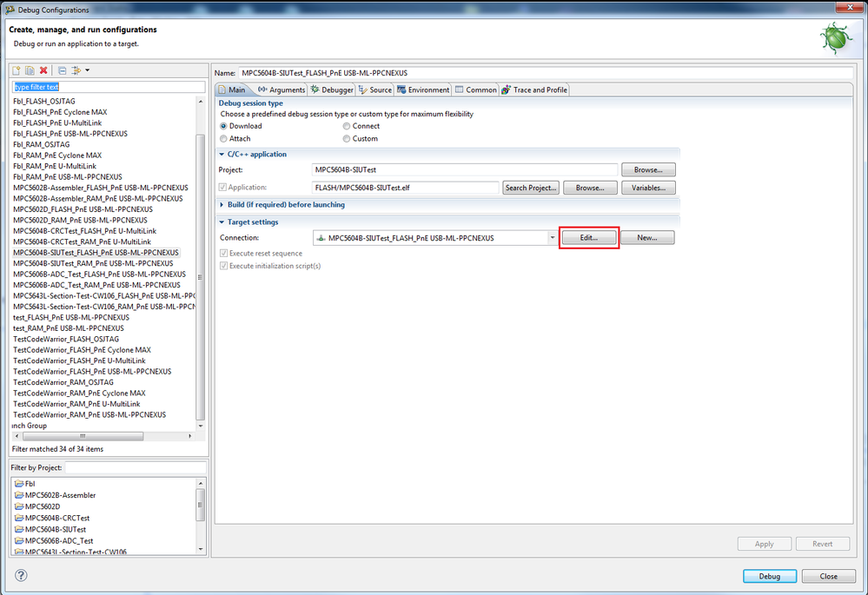Collapse the C/C++ application section
Image resolution: width=868 pixels, height=595 pixels.
coord(222,155)
